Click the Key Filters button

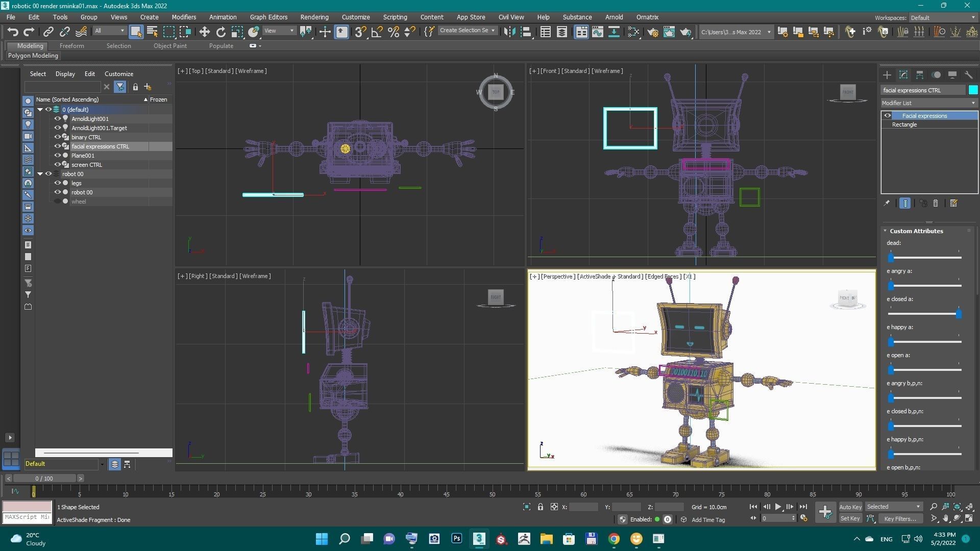pos(900,519)
